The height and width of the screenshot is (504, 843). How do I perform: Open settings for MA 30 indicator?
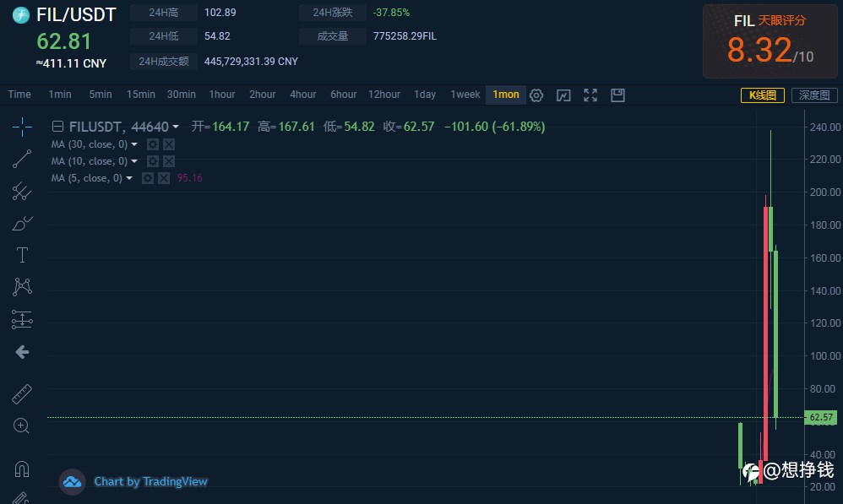click(153, 144)
